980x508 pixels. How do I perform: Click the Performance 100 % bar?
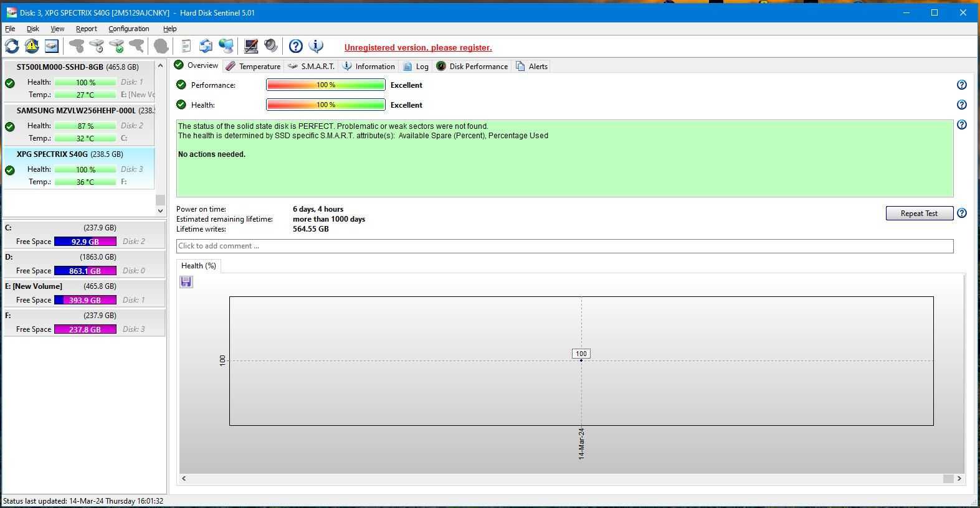326,85
